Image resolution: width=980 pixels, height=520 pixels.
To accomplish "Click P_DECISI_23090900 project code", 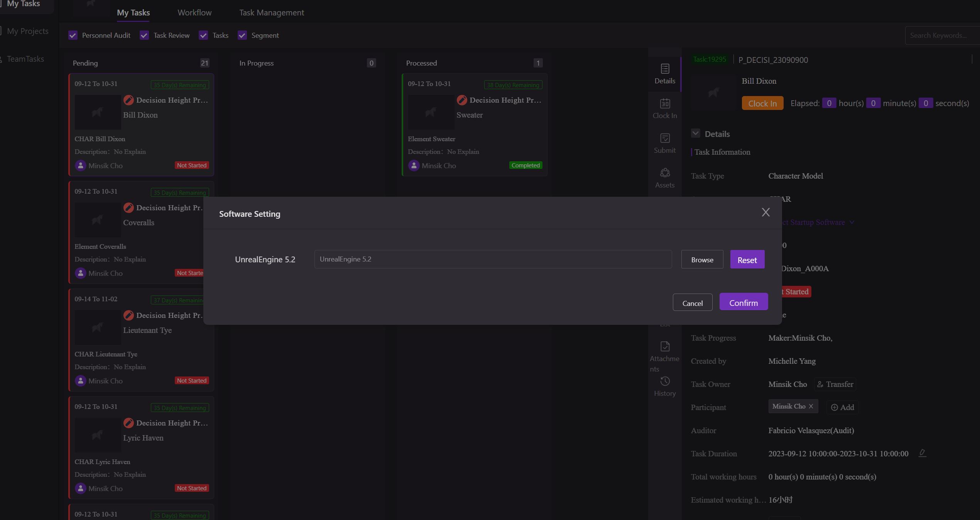I will coord(773,60).
